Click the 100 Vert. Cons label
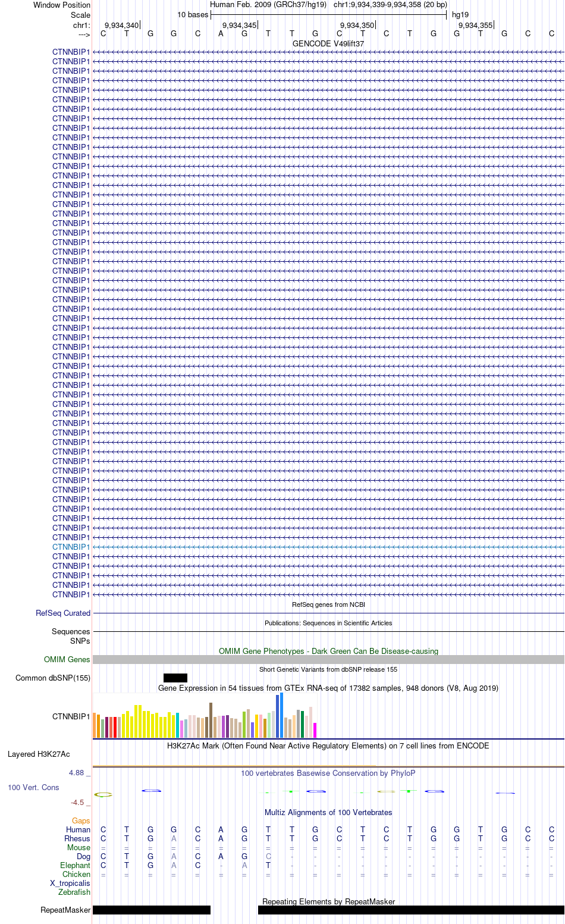This screenshot has height=924, width=565. [x=33, y=787]
